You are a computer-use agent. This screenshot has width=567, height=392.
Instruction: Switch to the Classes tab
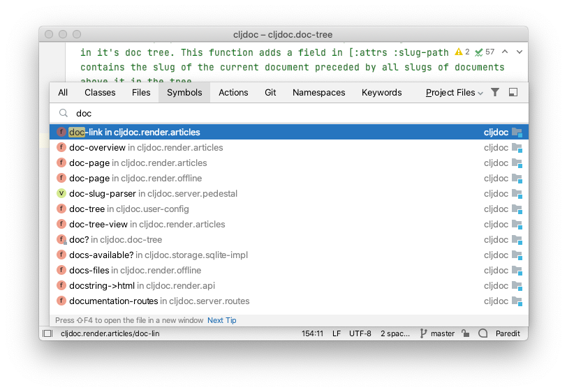point(100,93)
